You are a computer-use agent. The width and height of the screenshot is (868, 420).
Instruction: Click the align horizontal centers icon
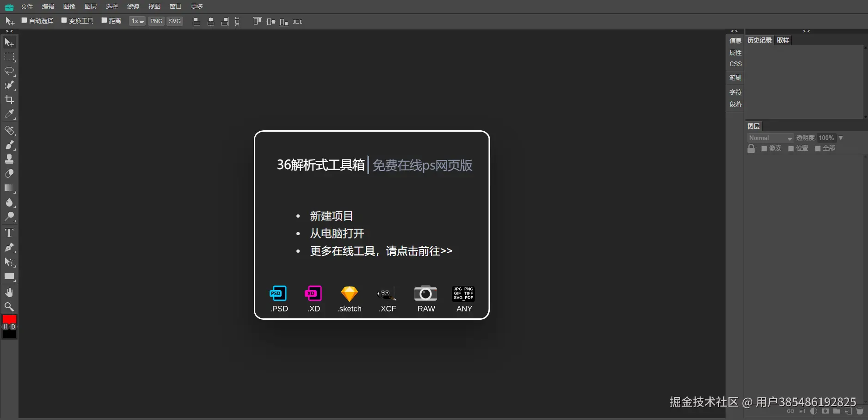click(x=211, y=22)
